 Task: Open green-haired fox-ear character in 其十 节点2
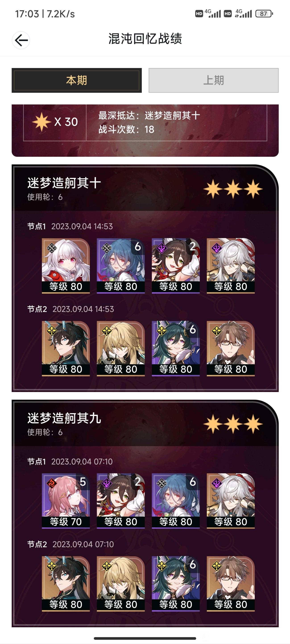(176, 348)
